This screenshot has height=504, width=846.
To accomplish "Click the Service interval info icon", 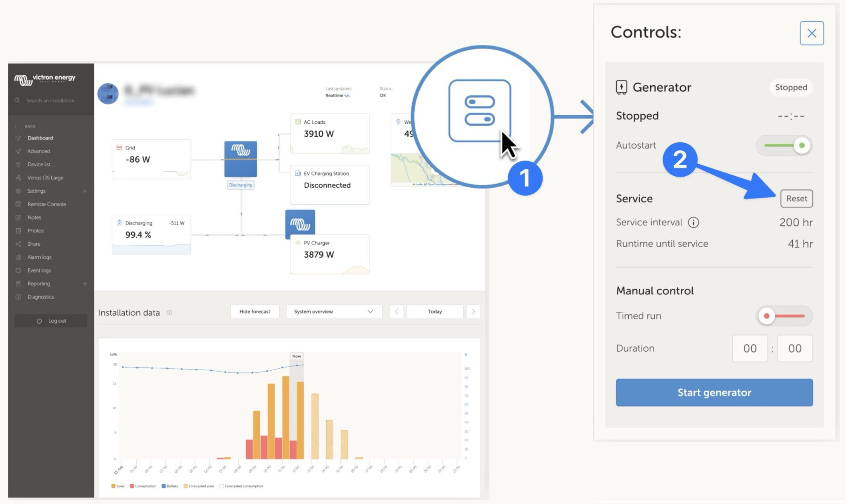I will click(693, 222).
